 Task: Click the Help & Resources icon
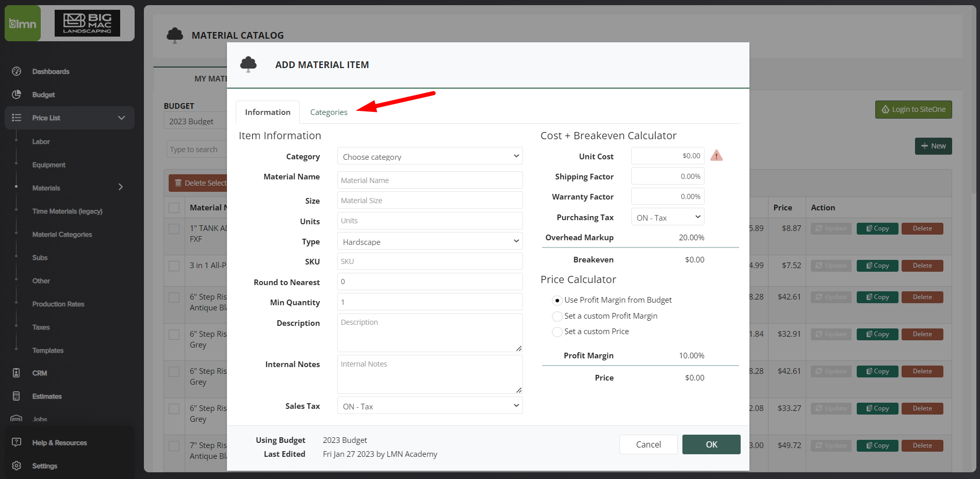pyautogui.click(x=17, y=442)
